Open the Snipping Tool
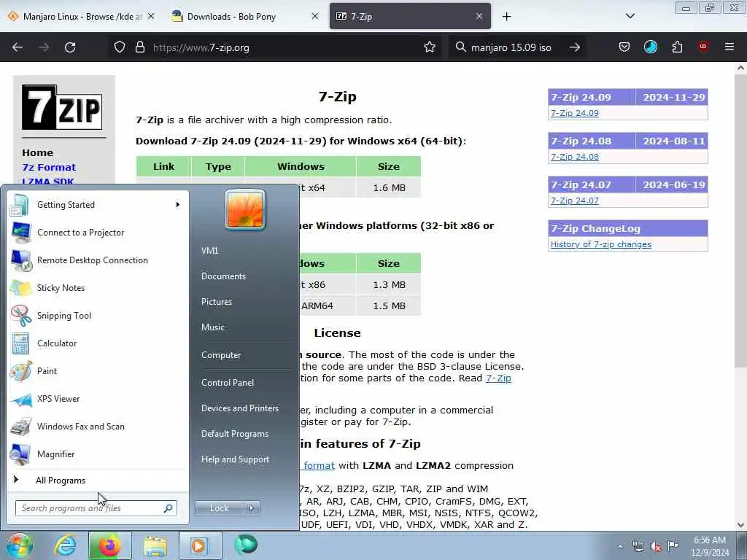 pos(97,315)
